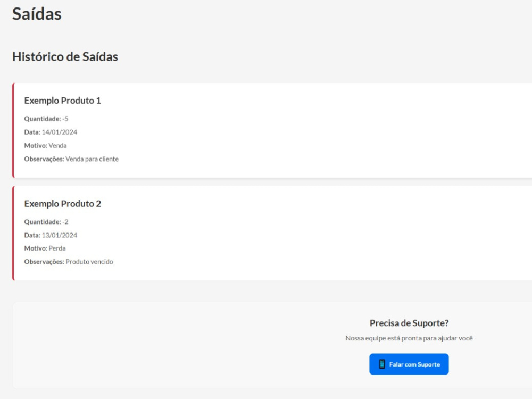
Task: Select the Quantidade: -5 line
Action: click(46, 119)
